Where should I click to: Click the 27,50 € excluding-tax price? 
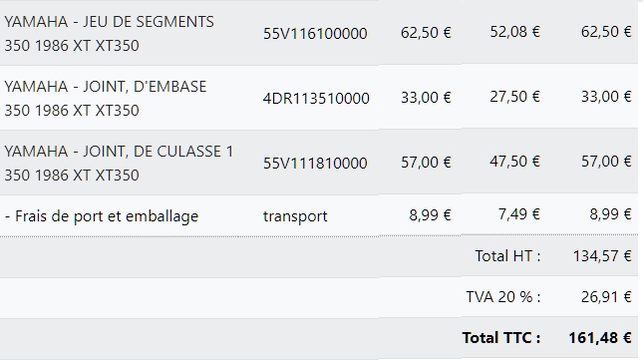tap(515, 97)
